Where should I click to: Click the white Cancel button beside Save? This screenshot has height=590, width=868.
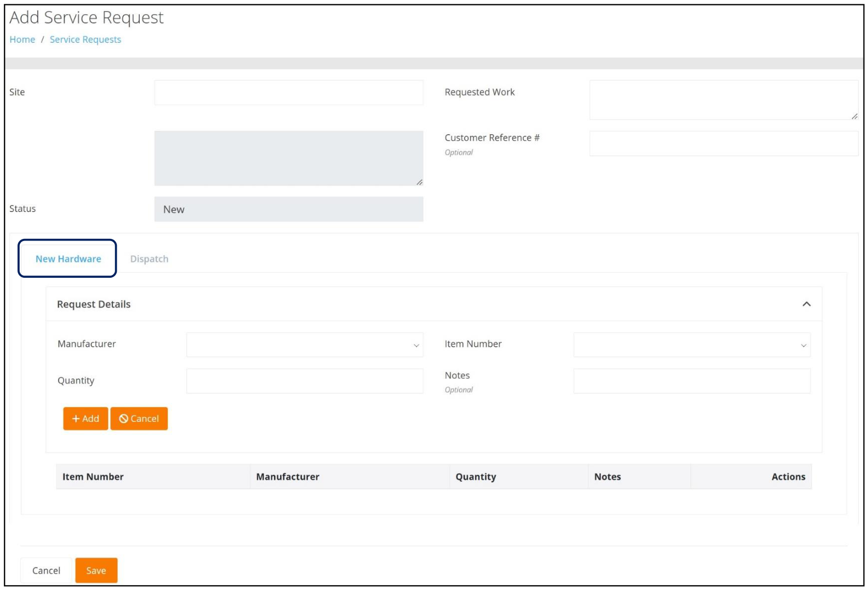point(46,570)
